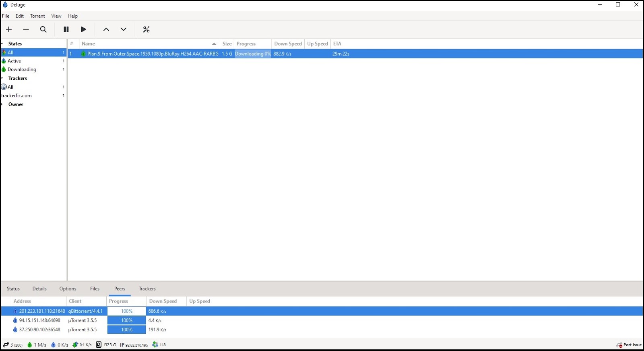Click the 29m 22s ETA value
644x351 pixels.
[341, 54]
